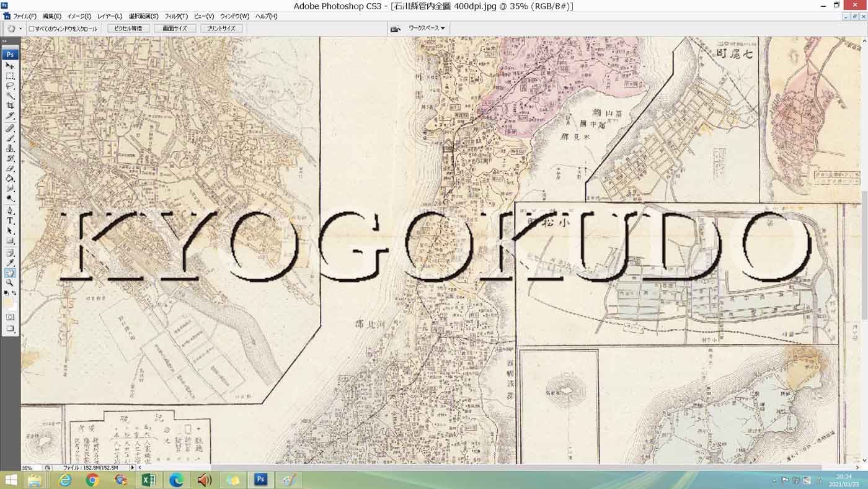The height and width of the screenshot is (489, 868).
Task: Select the History Brush tool
Action: coord(10,158)
